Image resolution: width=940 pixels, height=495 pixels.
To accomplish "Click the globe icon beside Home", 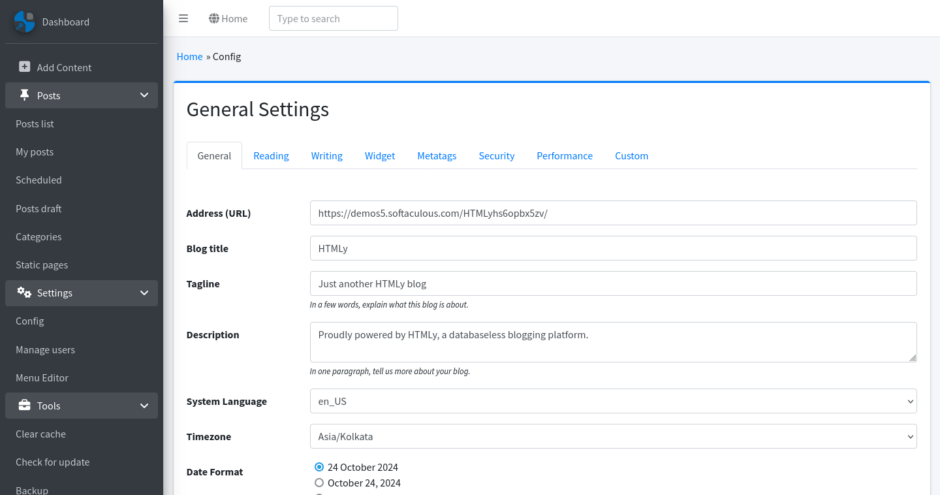I will coord(214,18).
